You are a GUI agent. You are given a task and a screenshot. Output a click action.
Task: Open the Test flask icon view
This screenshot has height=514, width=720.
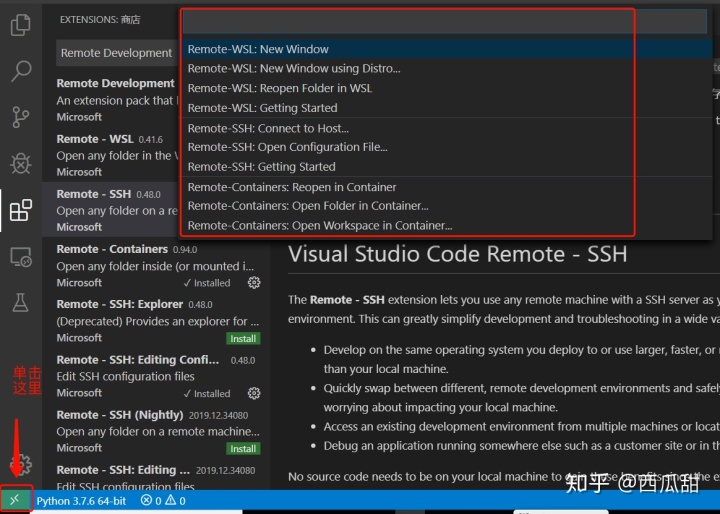21,303
